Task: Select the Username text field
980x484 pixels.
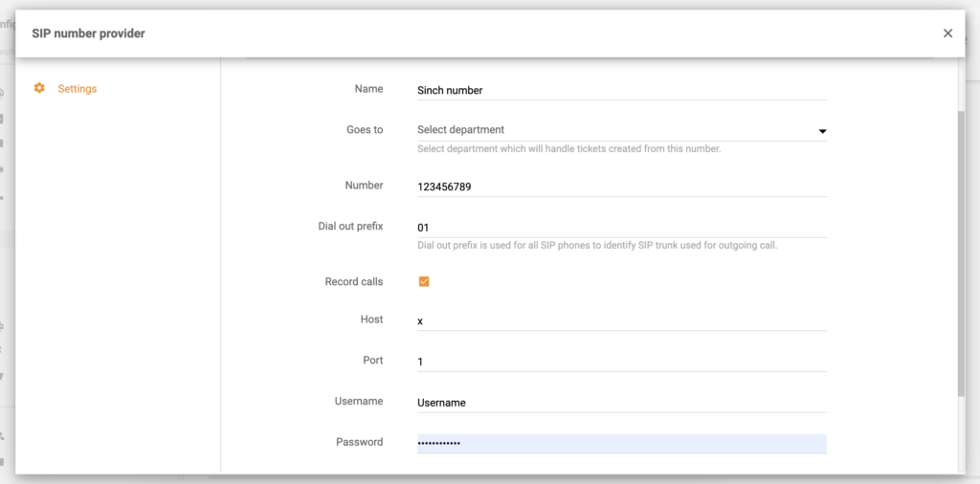Action: pos(620,403)
